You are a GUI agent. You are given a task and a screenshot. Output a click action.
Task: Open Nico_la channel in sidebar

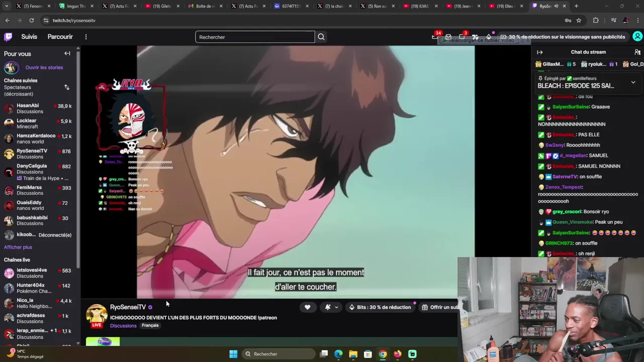point(38,303)
